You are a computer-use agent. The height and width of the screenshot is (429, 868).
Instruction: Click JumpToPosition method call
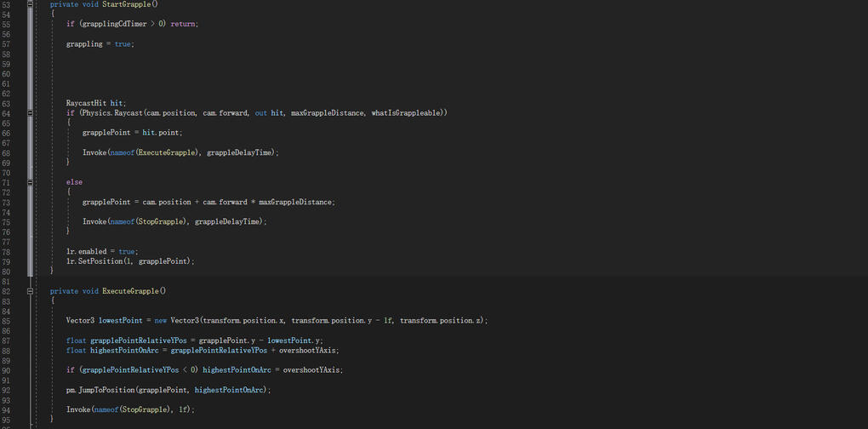click(x=106, y=390)
